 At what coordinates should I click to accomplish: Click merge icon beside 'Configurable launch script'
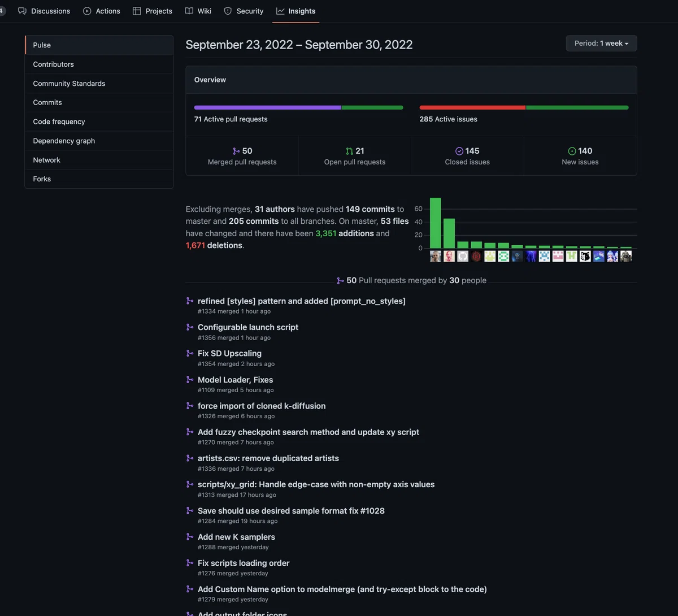[190, 327]
